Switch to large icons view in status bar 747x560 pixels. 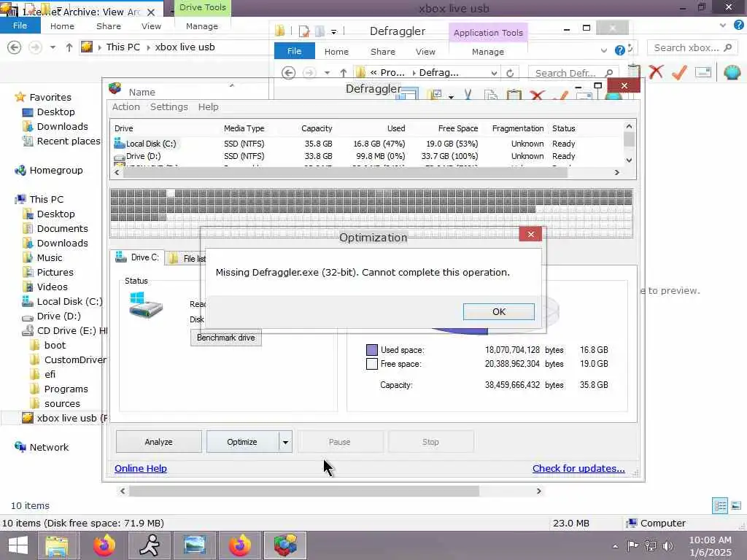point(736,506)
